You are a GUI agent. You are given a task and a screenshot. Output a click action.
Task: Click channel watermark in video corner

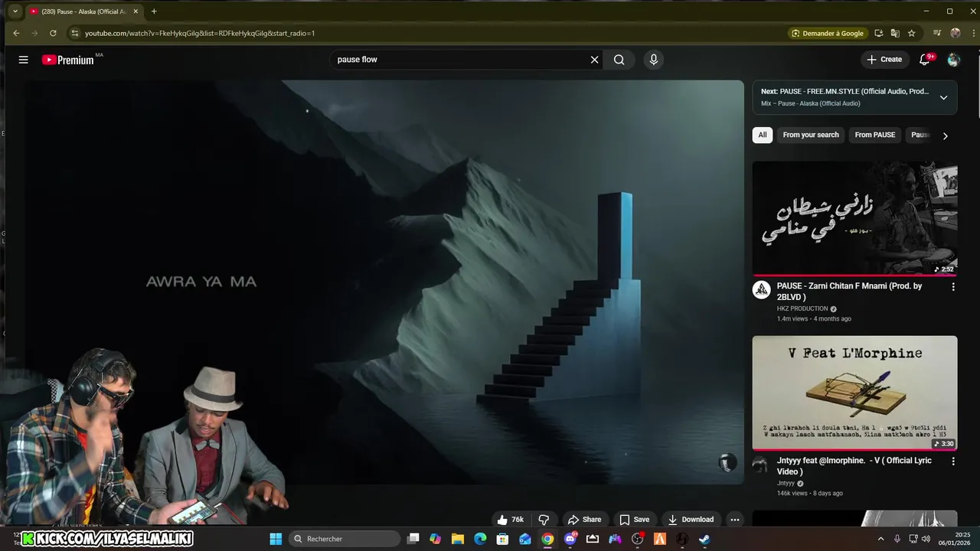click(727, 461)
